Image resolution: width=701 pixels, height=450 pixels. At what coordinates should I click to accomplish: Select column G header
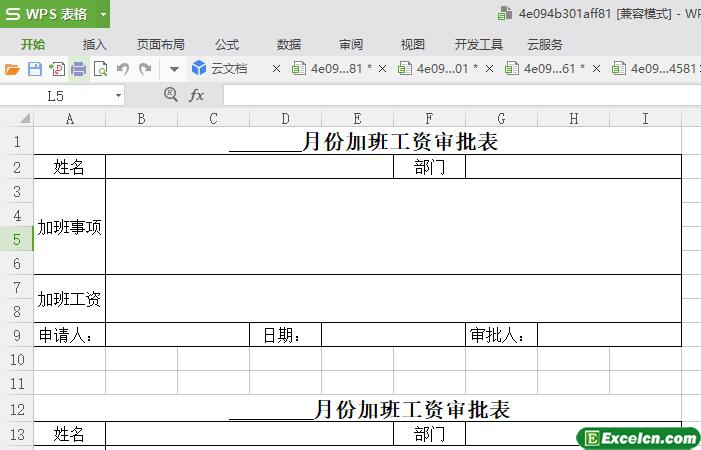pos(501,118)
